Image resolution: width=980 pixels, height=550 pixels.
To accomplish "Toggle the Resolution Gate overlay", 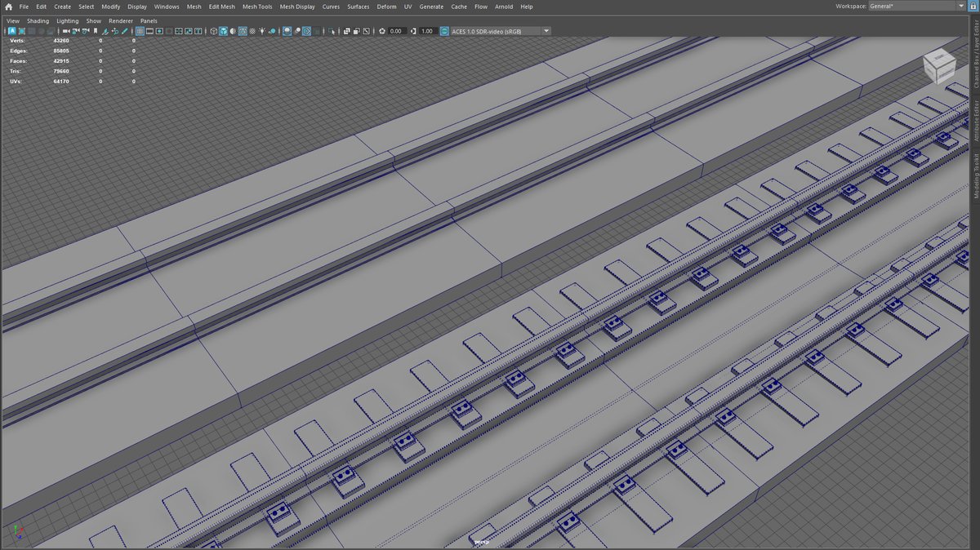I will (x=159, y=31).
